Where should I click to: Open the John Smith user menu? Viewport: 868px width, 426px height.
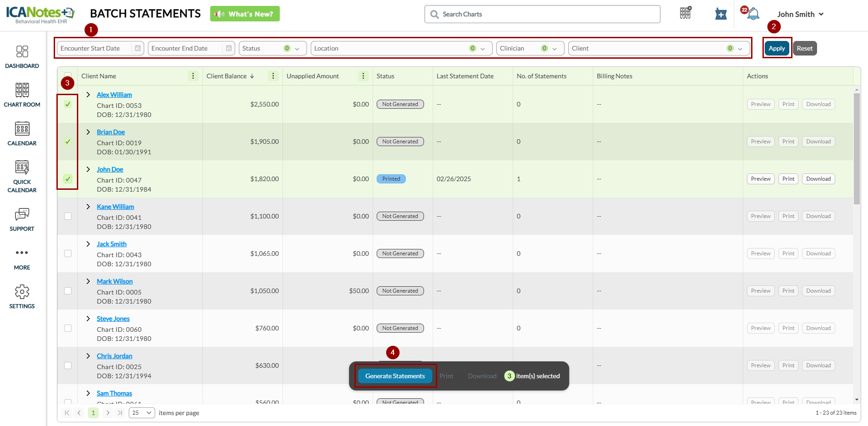(800, 14)
